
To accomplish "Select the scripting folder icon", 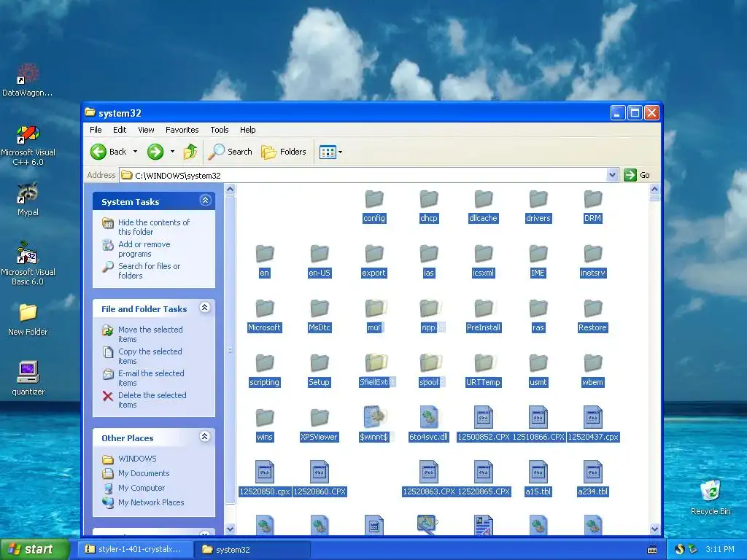I will (x=264, y=363).
